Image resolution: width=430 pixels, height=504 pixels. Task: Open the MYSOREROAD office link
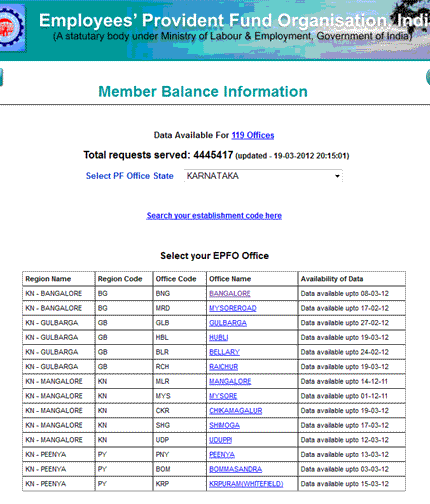[233, 308]
